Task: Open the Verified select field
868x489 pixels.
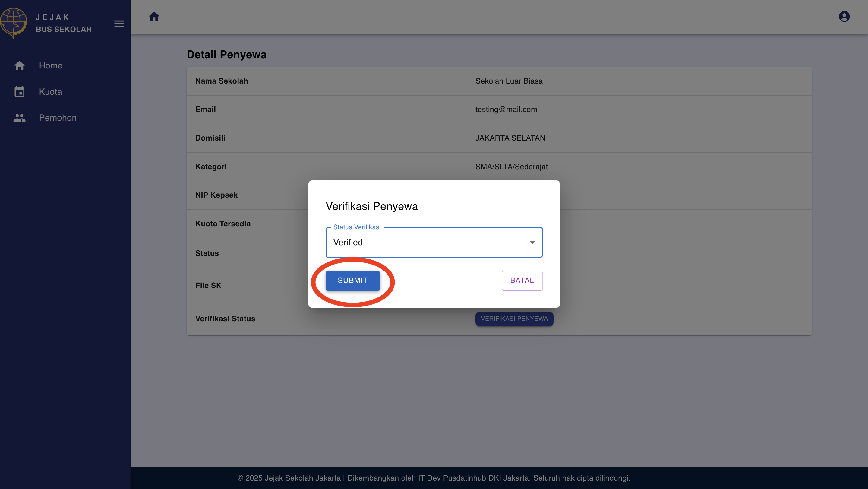Action: (428, 243)
